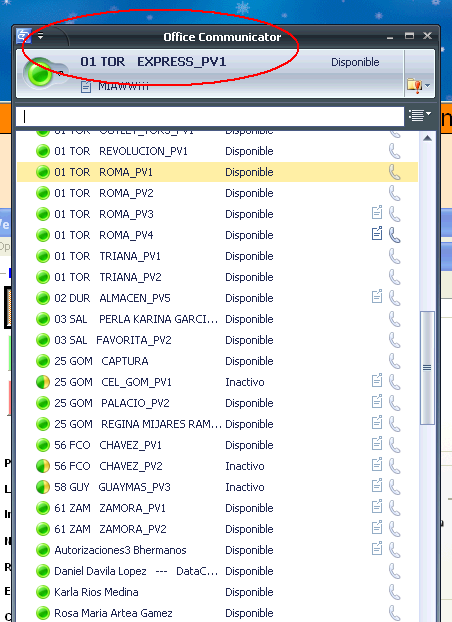This screenshot has width=452, height=622.
Task: Open note icon for PALACIO_PV2
Action: point(377,401)
